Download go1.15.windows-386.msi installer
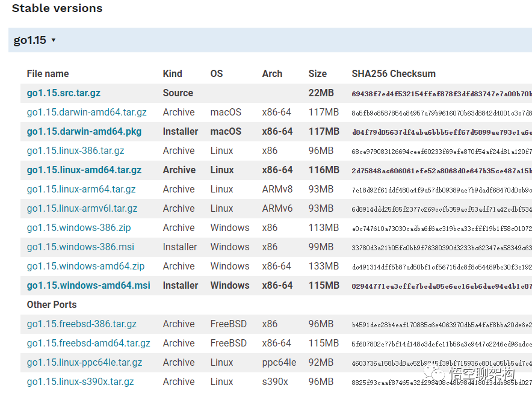The height and width of the screenshot is (397, 532). tap(81, 247)
